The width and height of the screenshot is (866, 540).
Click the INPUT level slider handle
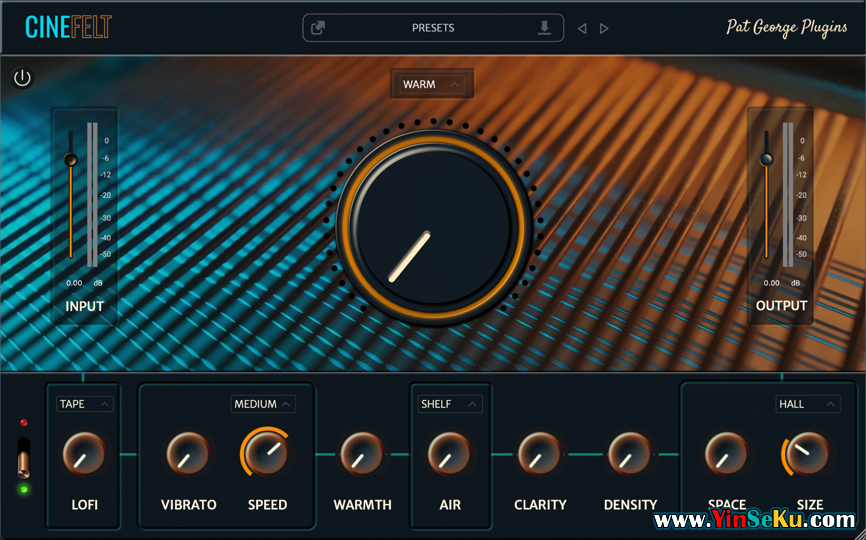[70, 160]
